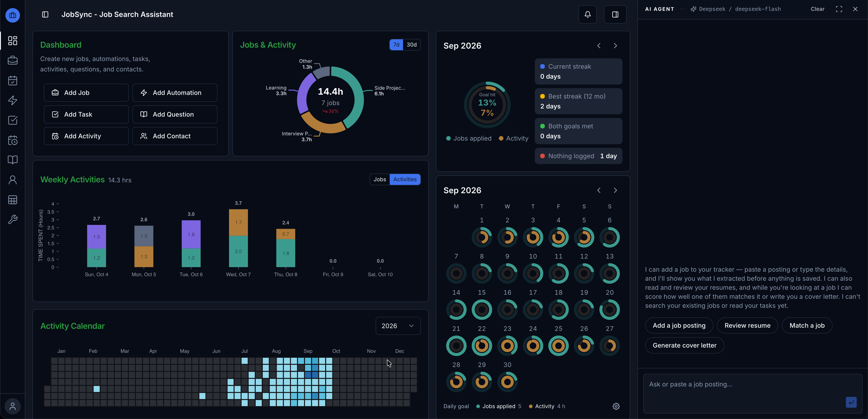Open daily goal settings gear
Viewport: 868px width, 419px height.
616,406
